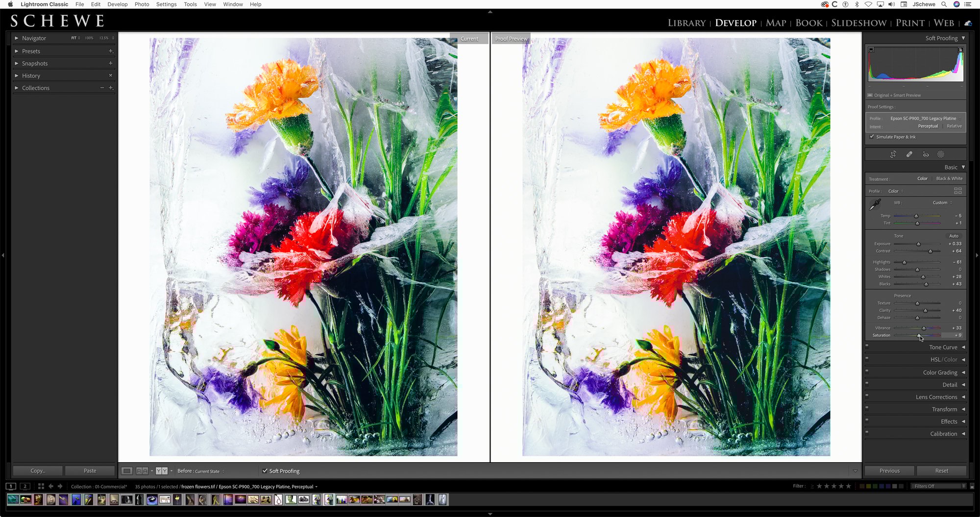Open the proof Profile dropdown
Viewport: 980px width, 517px height.
[x=923, y=119]
